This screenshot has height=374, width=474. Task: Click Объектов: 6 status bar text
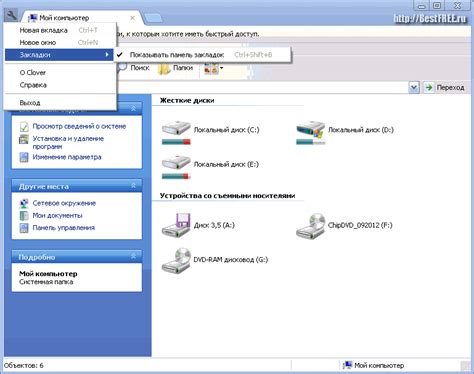click(24, 365)
